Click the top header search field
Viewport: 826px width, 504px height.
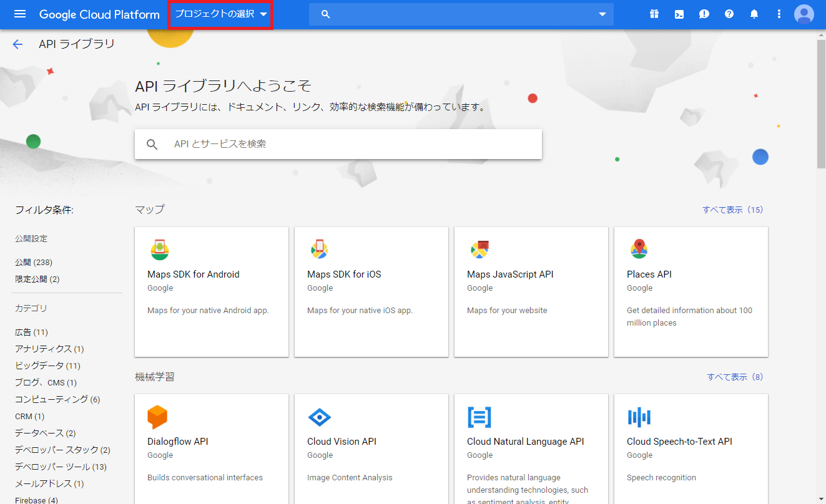click(x=461, y=14)
